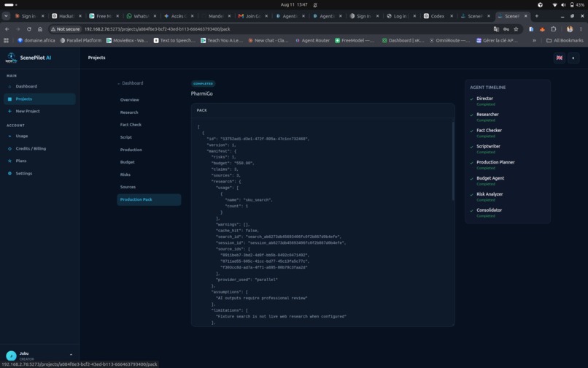
Task: Click the plus icon for New Project
Action: (x=9, y=111)
